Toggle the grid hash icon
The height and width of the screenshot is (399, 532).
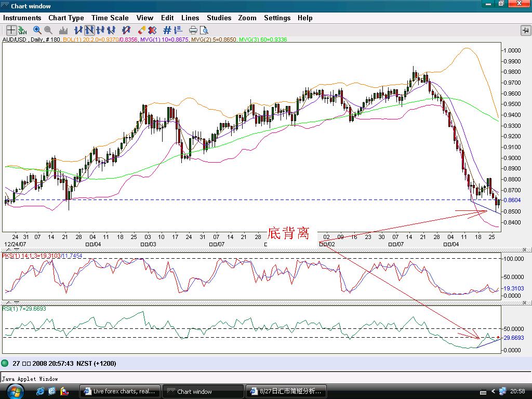click(x=167, y=30)
